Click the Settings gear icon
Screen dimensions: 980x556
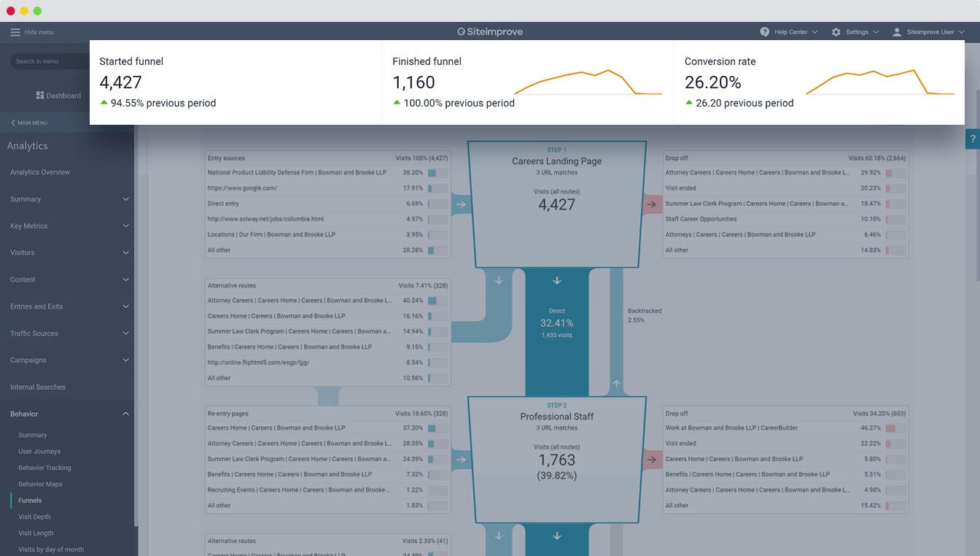(836, 32)
